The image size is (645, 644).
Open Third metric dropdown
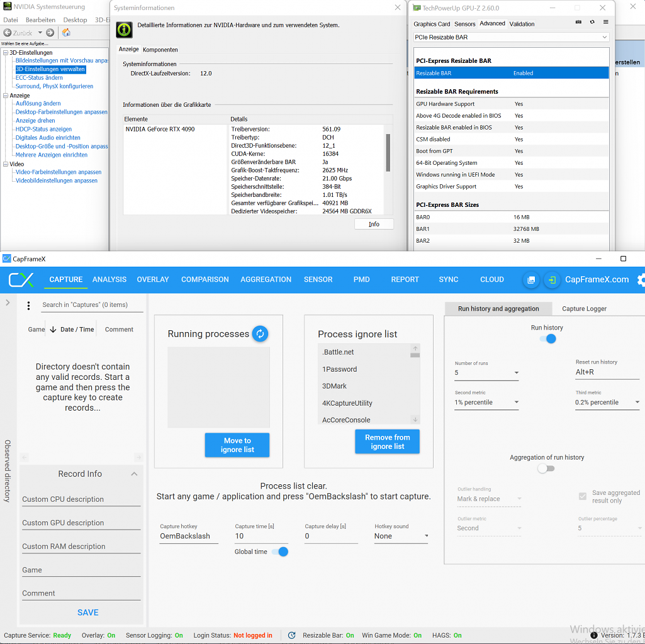(x=607, y=402)
